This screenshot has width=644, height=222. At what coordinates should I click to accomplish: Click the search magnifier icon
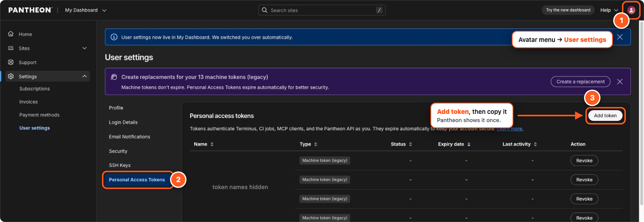pyautogui.click(x=264, y=10)
